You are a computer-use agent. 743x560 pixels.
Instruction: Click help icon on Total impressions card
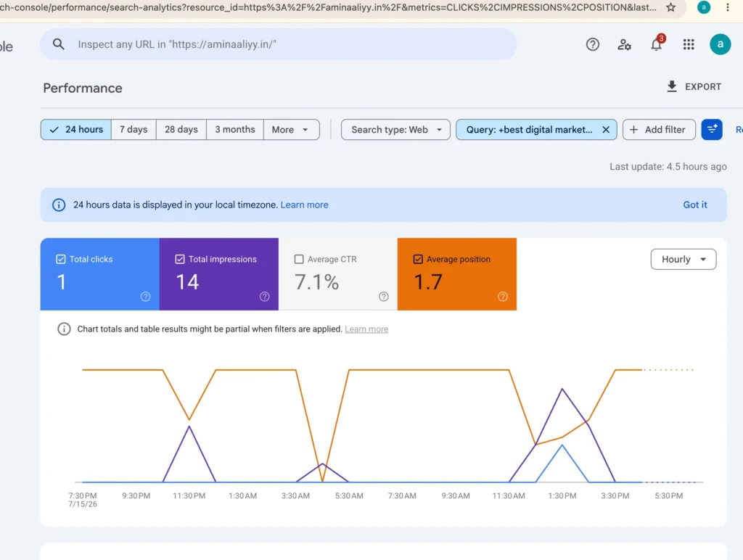tap(264, 297)
